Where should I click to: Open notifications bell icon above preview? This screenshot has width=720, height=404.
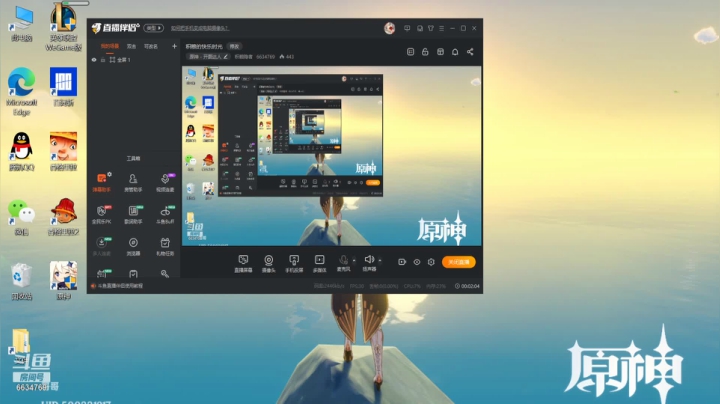455,52
